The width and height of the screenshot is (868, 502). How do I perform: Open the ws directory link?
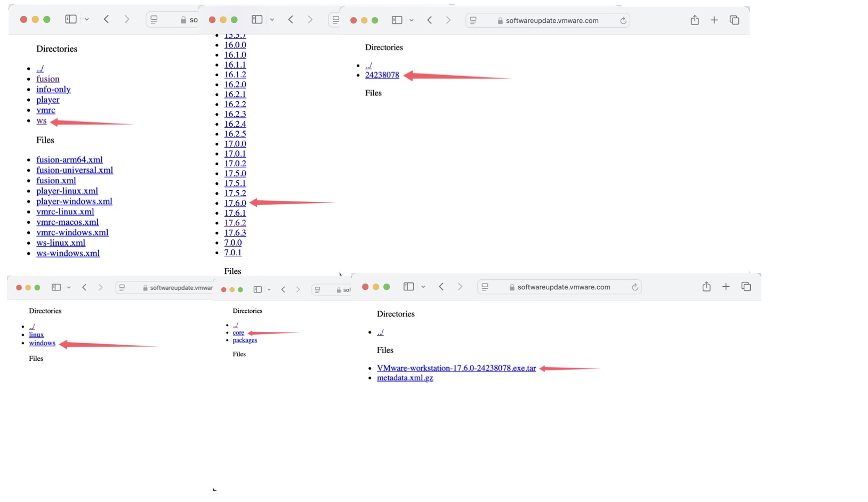[42, 120]
